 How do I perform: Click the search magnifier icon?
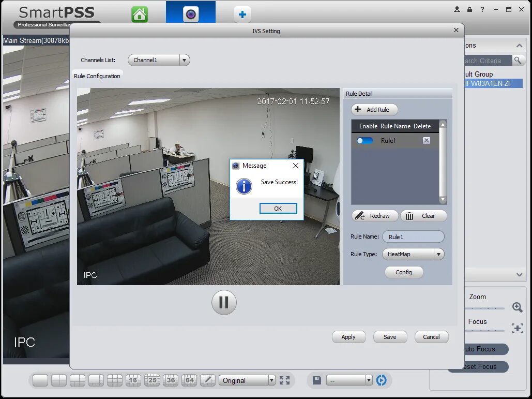click(x=518, y=61)
